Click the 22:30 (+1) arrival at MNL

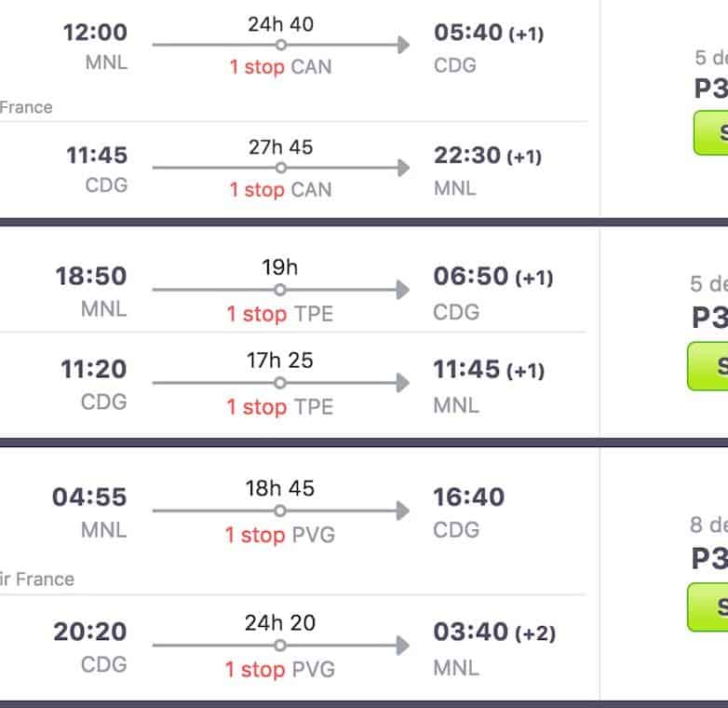tap(487, 156)
